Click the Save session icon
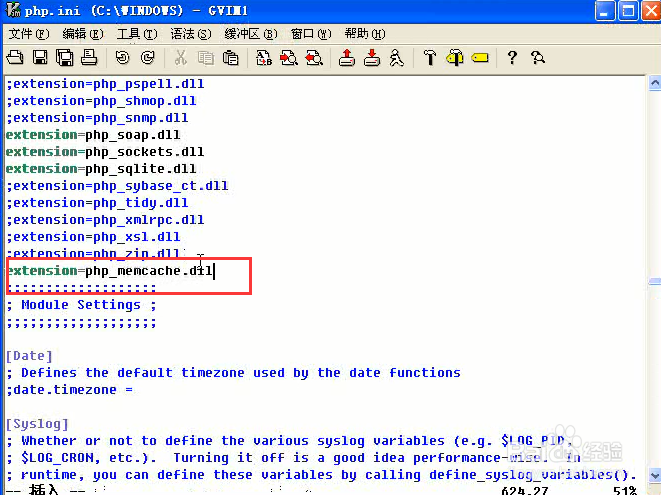Viewport: 661px width, 495px height. pos(372,57)
